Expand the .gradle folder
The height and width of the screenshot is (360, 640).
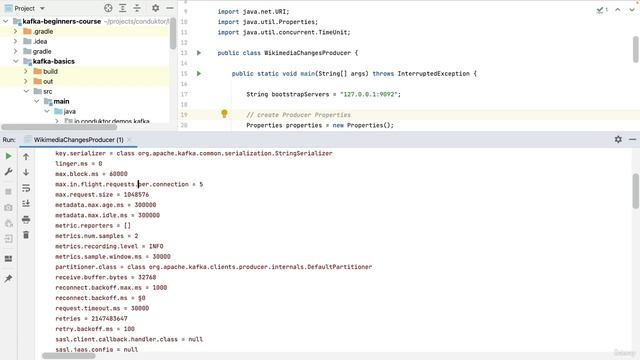coord(16,31)
